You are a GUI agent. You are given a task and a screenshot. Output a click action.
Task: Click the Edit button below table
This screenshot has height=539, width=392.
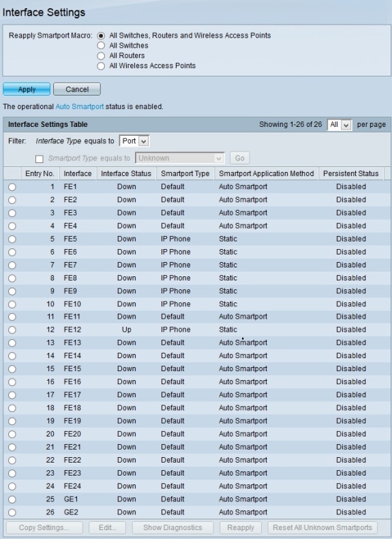[107, 527]
